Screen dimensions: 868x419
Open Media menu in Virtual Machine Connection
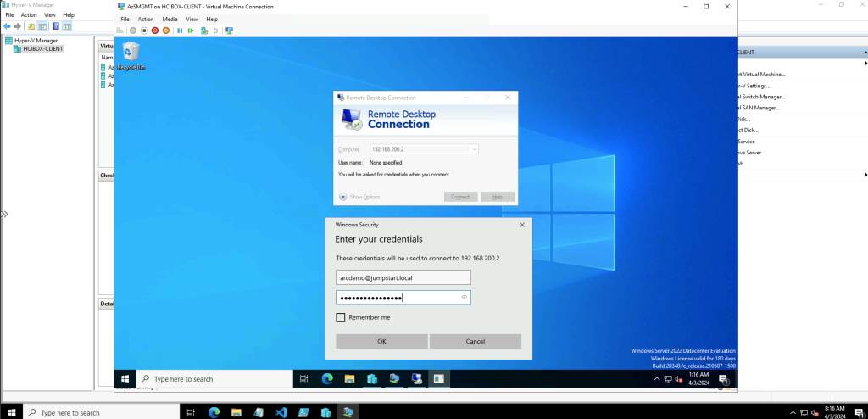[x=170, y=19]
